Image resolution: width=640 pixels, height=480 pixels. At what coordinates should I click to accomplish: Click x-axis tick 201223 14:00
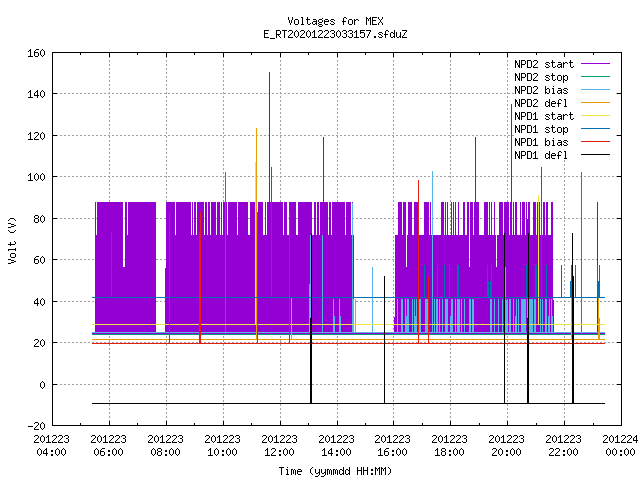coord(336,446)
